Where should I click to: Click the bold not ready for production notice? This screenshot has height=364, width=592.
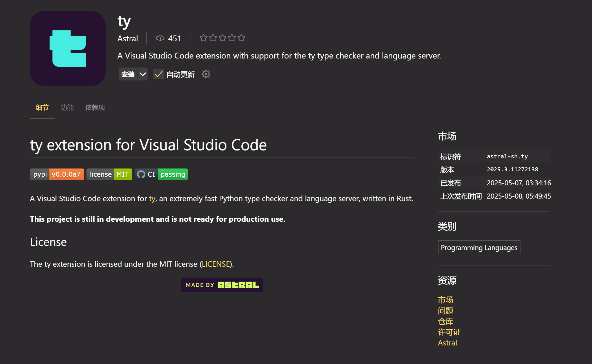[158, 219]
